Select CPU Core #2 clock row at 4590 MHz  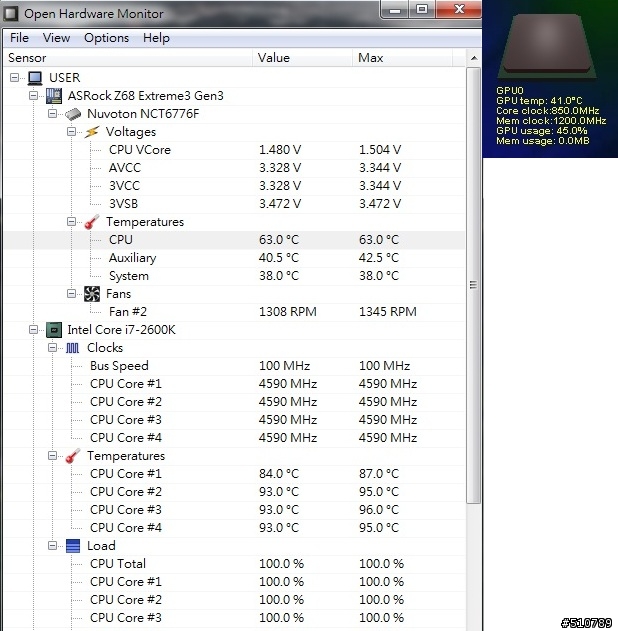235,402
